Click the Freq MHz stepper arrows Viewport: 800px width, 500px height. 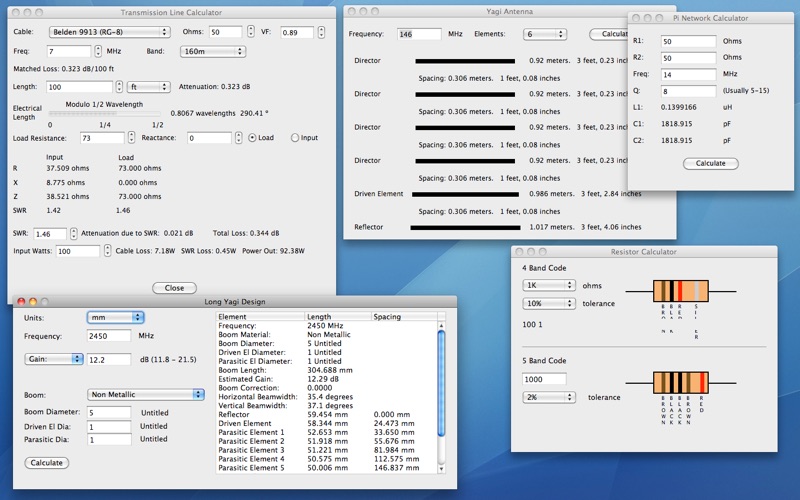tap(98, 51)
